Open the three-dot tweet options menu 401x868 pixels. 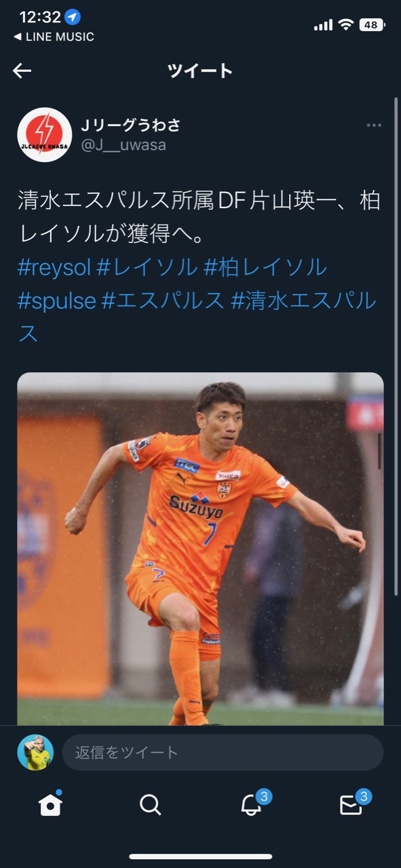pyautogui.click(x=374, y=125)
